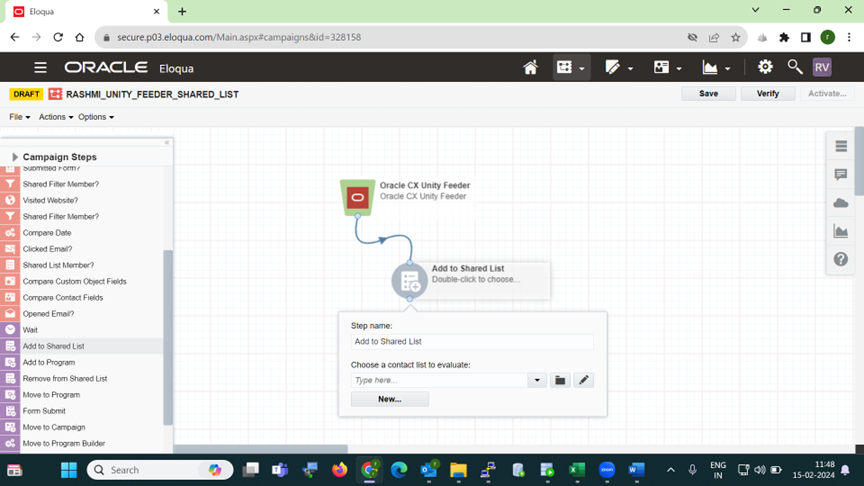The image size is (864, 486).
Task: Open the right sidebar reporting chart icon
Action: click(x=841, y=231)
